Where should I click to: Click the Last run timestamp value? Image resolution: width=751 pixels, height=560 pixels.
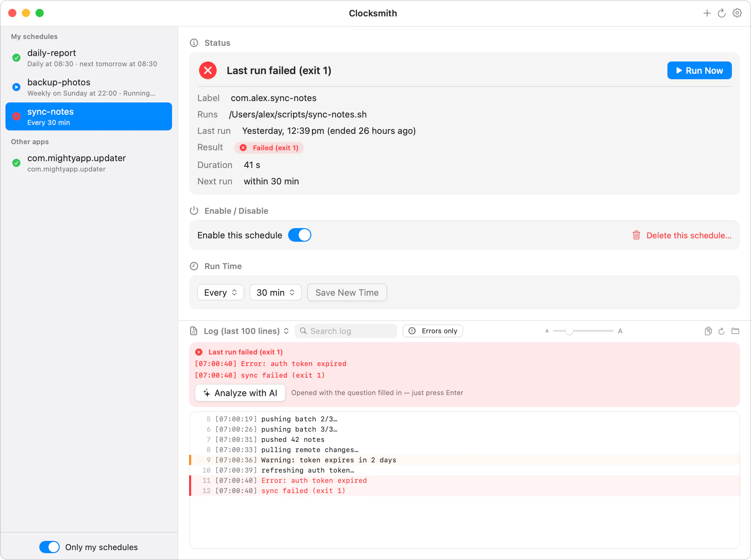pos(329,131)
